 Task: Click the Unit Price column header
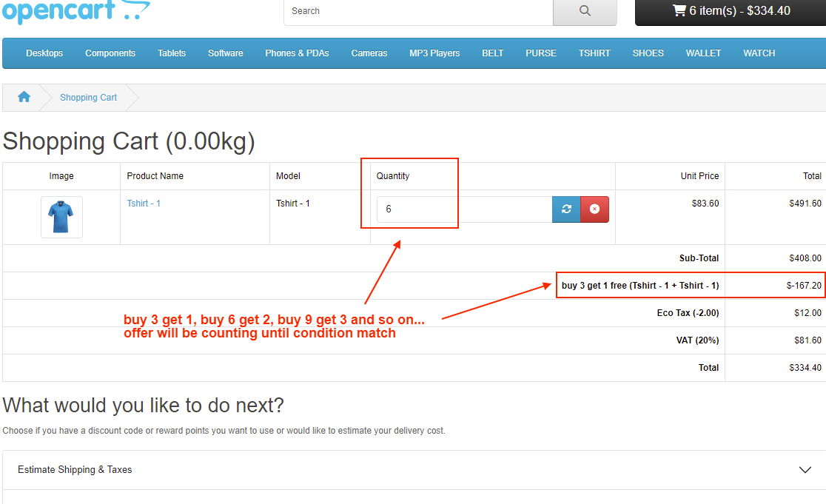tap(699, 176)
